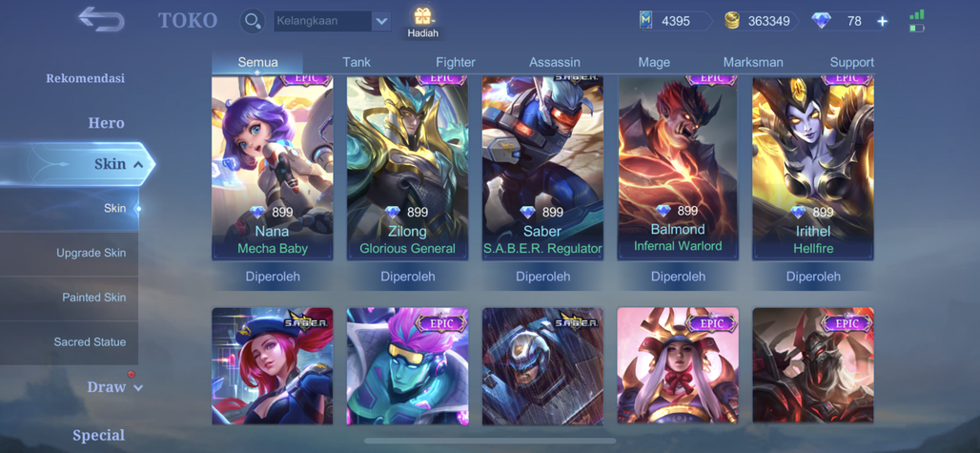Image resolution: width=980 pixels, height=453 pixels.
Task: Switch to the Tank tab
Action: pos(357,62)
